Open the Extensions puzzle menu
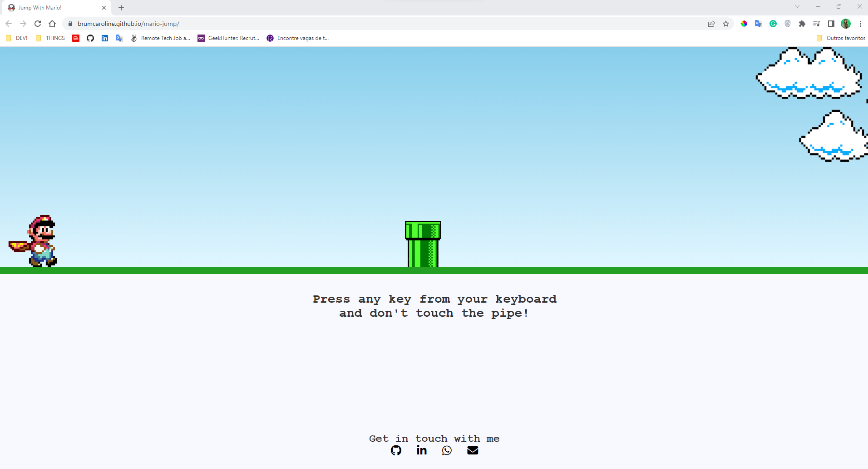Screen dimensions: 868x469 tap(802, 24)
